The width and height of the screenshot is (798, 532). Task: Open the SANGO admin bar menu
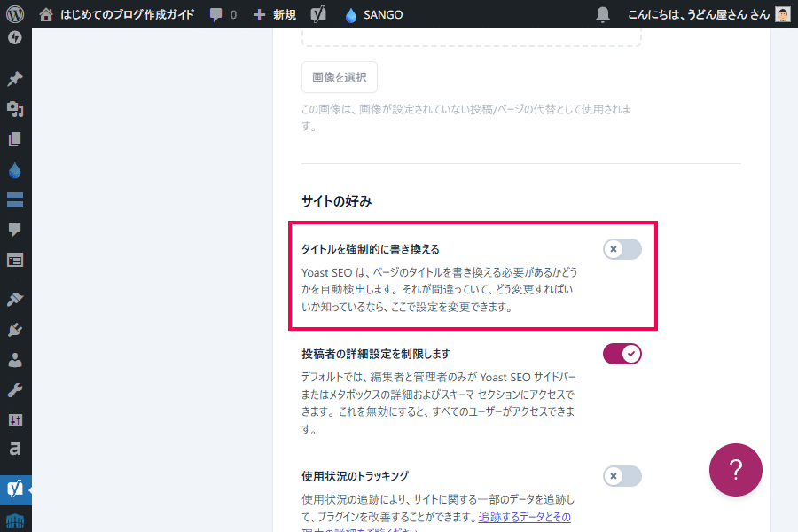pyautogui.click(x=373, y=14)
